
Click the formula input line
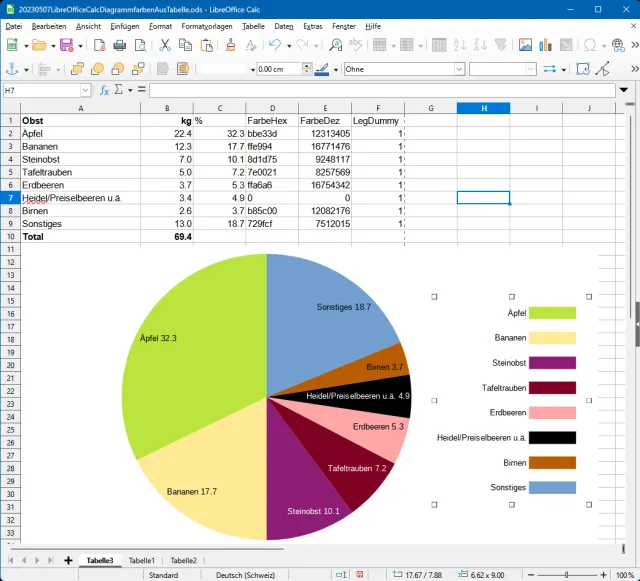pyautogui.click(x=380, y=90)
